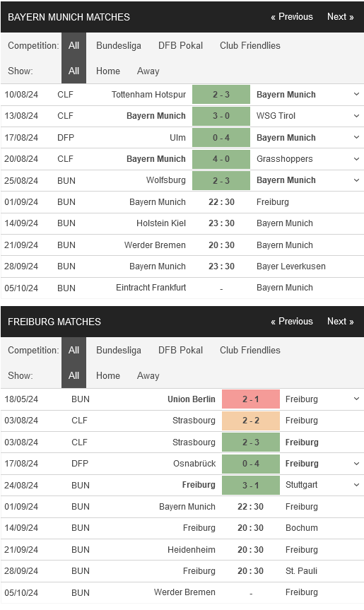Screen dimensions: 364x610
Task: Go to Previous Bayern Munich matches
Action: 292,17
